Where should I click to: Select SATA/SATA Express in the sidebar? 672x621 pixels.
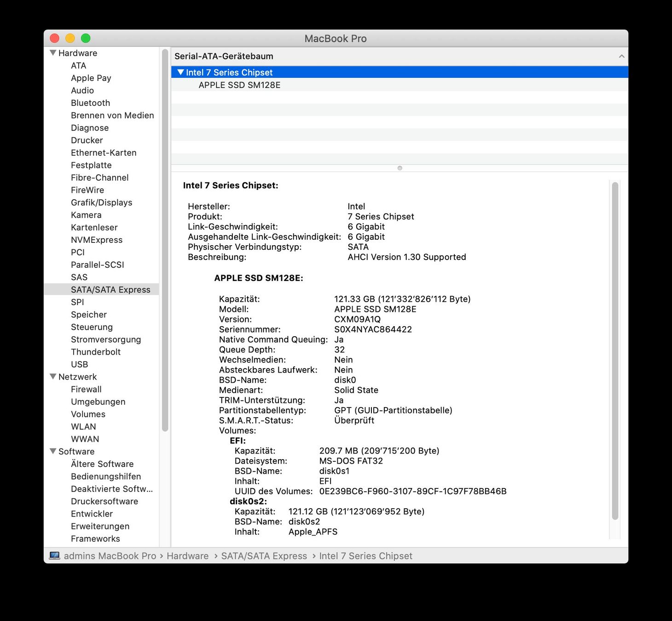[110, 289]
